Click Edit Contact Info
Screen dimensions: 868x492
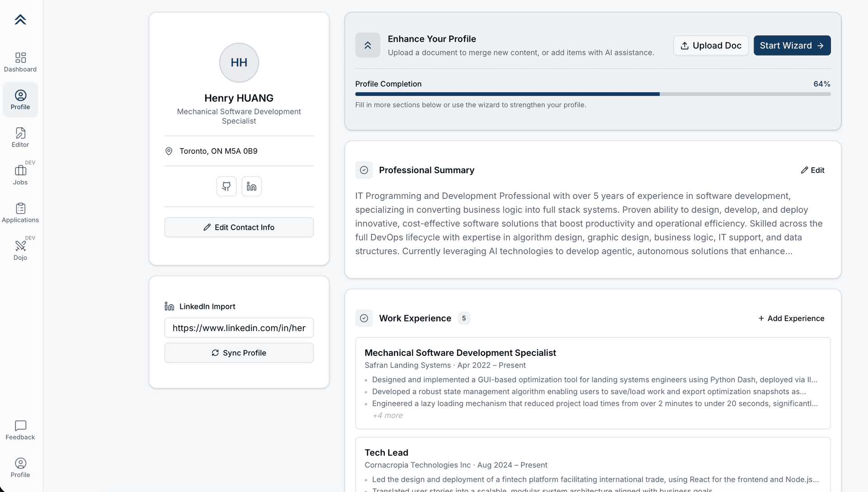pyautogui.click(x=239, y=227)
